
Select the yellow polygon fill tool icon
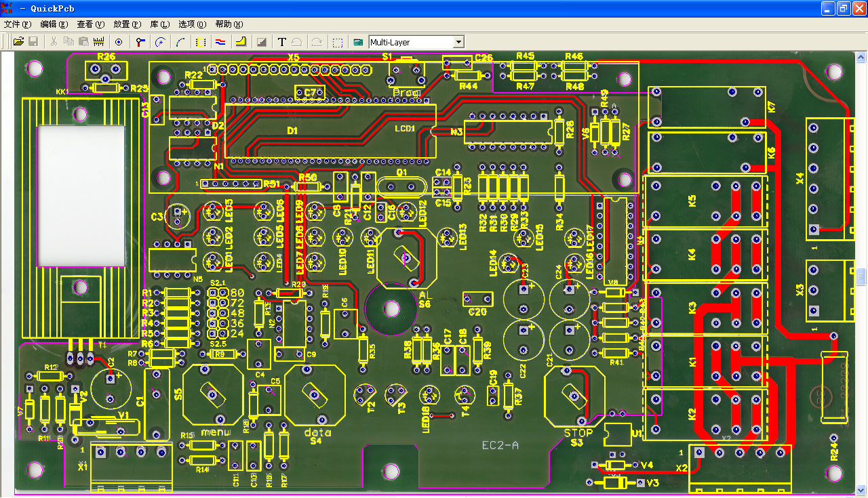(240, 42)
